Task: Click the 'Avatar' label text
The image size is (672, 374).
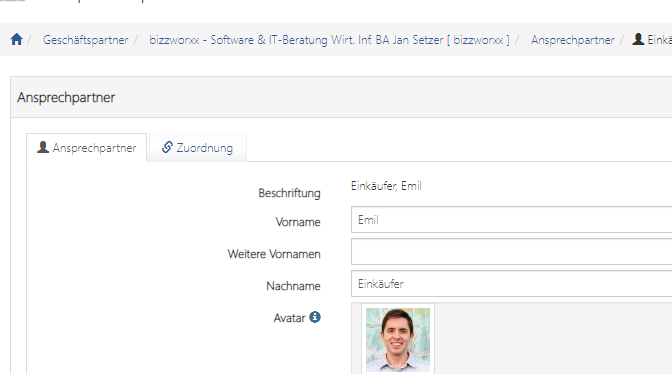Action: [289, 318]
